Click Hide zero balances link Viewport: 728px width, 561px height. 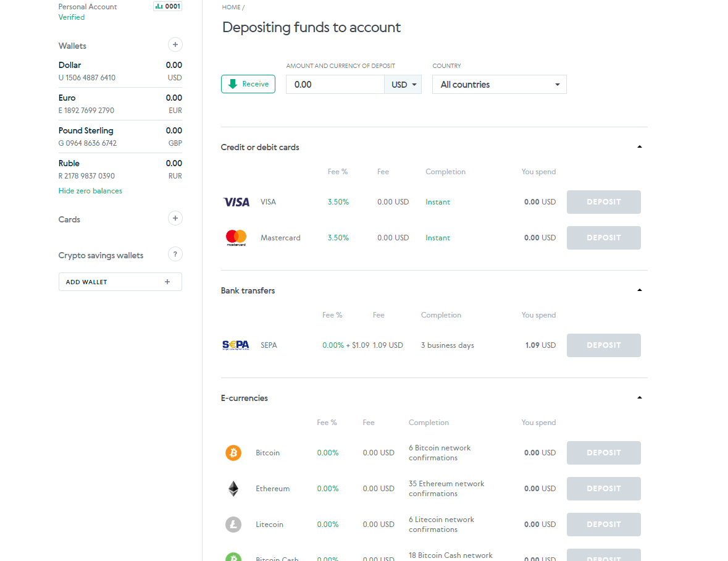click(90, 191)
